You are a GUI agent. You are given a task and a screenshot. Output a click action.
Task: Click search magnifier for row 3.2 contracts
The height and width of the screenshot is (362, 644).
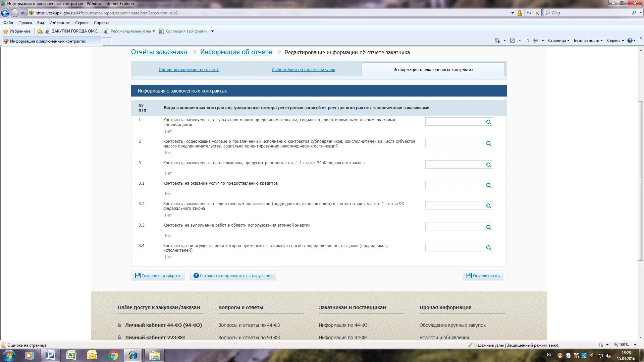click(488, 206)
